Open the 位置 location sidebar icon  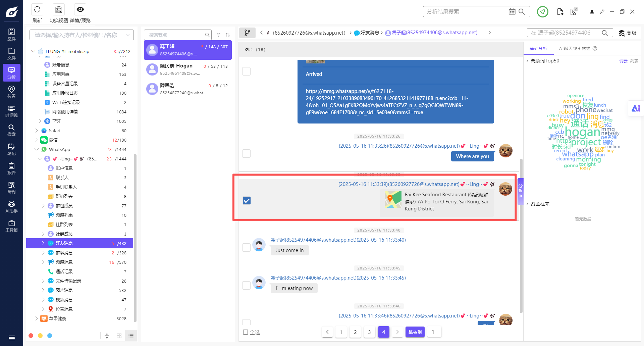tap(11, 92)
